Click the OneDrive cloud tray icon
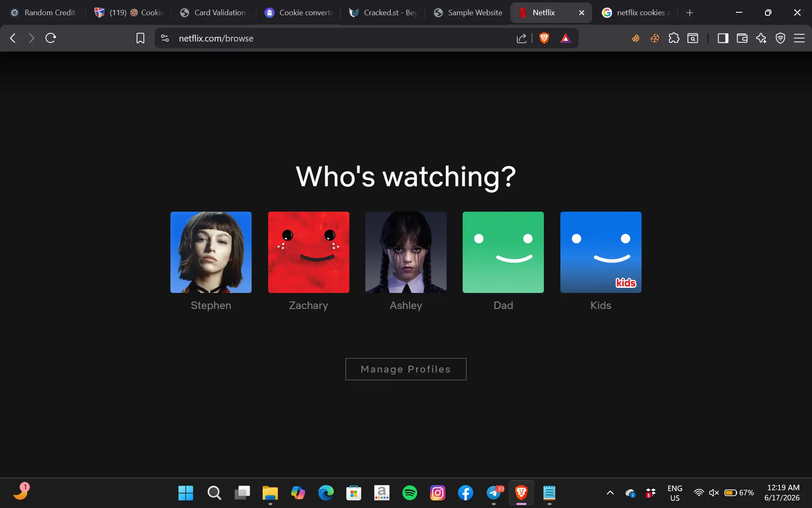 630,493
